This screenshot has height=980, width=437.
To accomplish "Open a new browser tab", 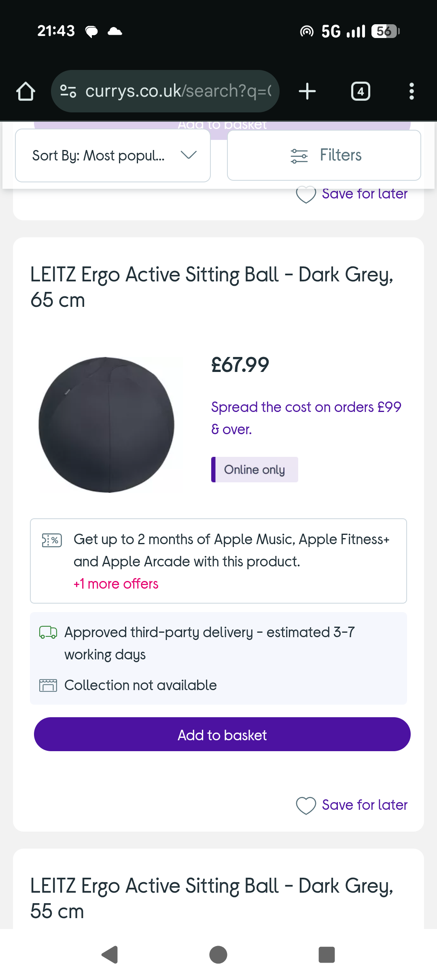I will pyautogui.click(x=307, y=91).
